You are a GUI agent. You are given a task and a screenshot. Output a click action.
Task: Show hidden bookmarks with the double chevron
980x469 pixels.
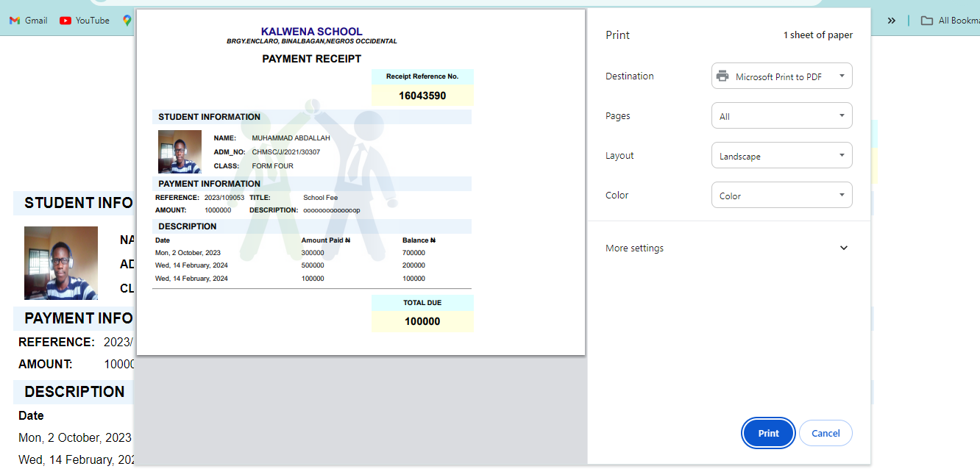pos(892,21)
